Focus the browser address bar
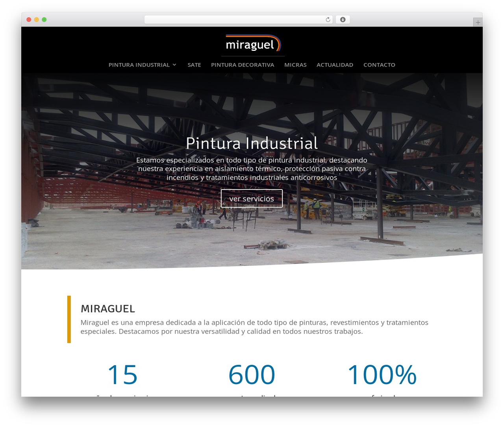 tap(238, 20)
